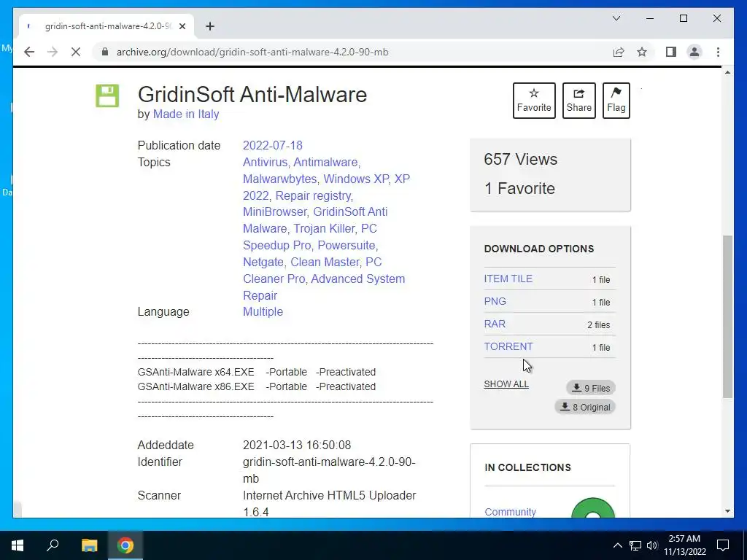
Task: Open the Community collection link
Action: pos(510,511)
